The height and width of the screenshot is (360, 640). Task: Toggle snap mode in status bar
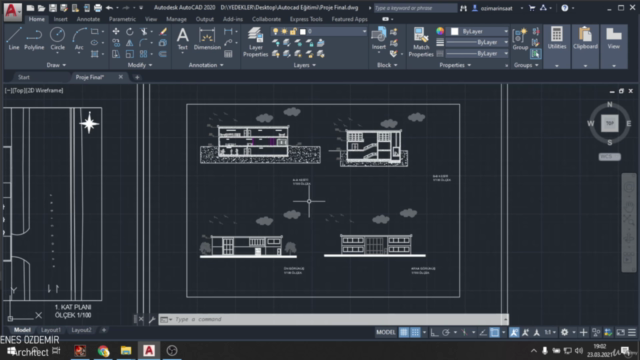415,332
